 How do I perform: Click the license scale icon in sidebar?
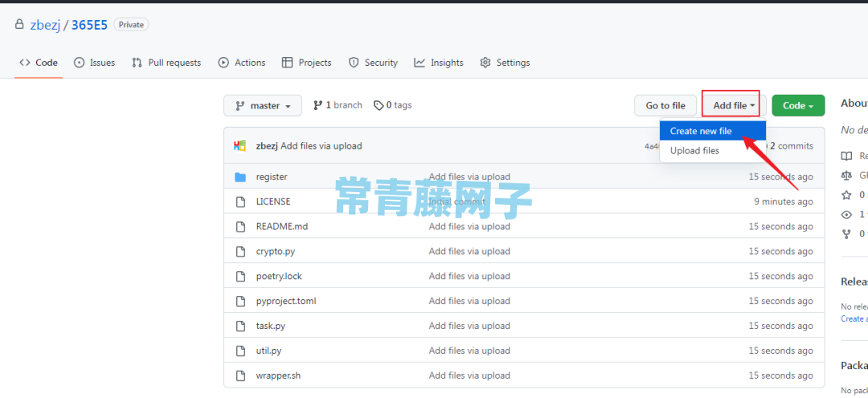tap(846, 175)
